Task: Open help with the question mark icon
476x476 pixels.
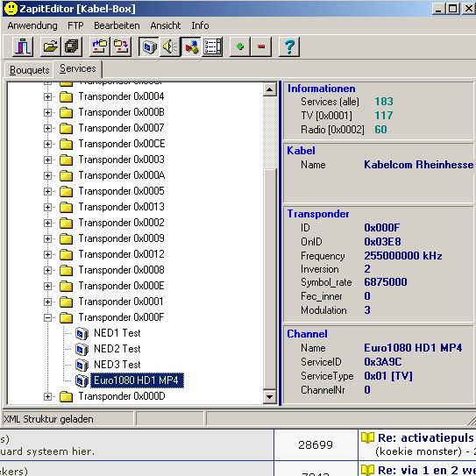Action: click(289, 46)
